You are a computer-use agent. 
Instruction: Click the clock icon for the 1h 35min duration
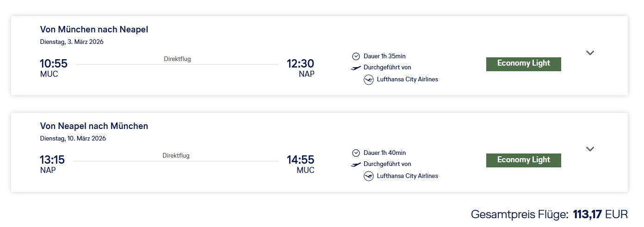[356, 56]
